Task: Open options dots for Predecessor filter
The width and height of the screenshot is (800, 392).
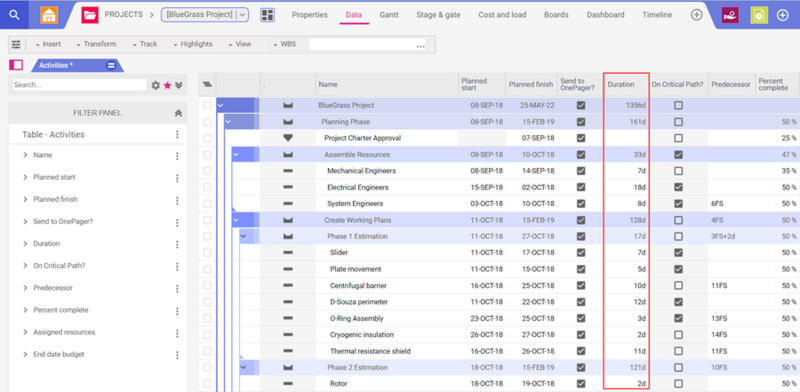Action: point(177,288)
